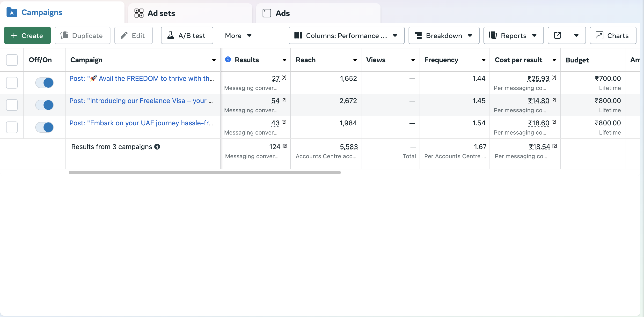This screenshot has width=644, height=317.
Task: Open the Reports dropdown menu
Action: click(513, 35)
